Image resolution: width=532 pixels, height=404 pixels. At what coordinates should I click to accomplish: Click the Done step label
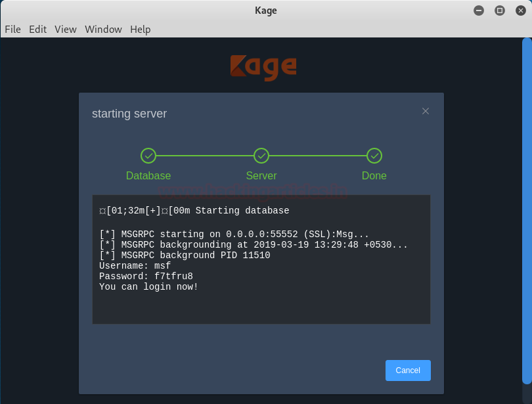point(374,175)
